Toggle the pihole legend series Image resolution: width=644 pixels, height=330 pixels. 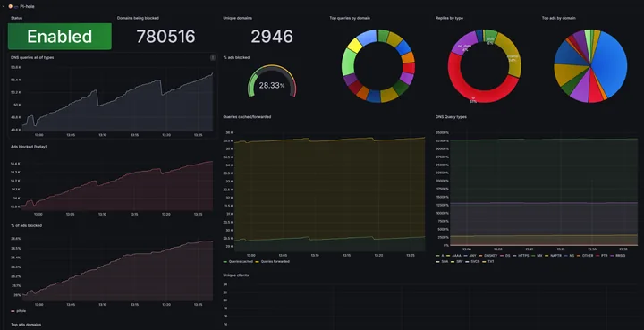point(19,311)
